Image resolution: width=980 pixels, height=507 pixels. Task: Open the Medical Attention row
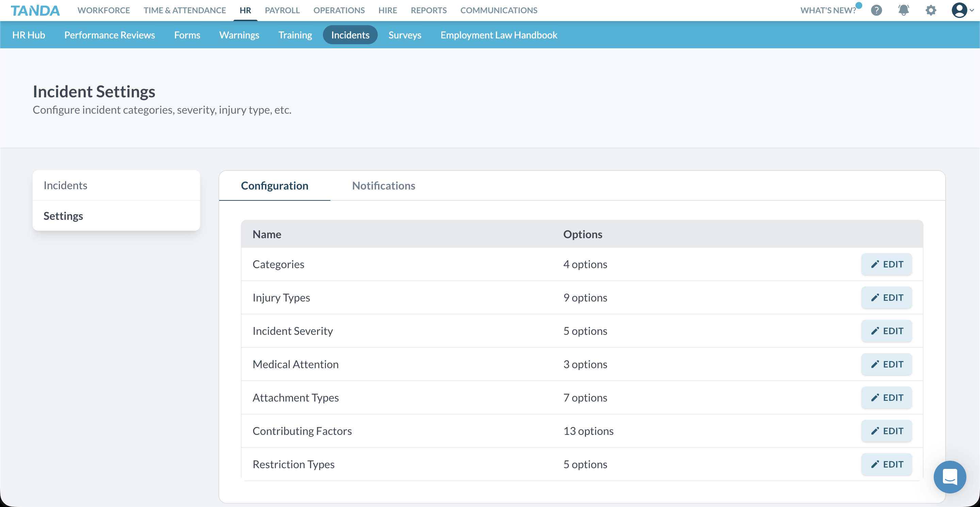tap(295, 364)
